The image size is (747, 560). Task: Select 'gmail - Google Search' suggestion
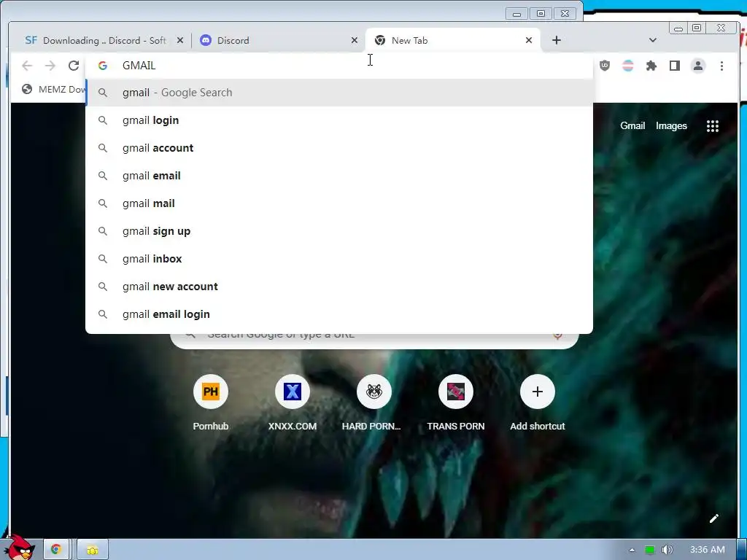[x=339, y=93]
